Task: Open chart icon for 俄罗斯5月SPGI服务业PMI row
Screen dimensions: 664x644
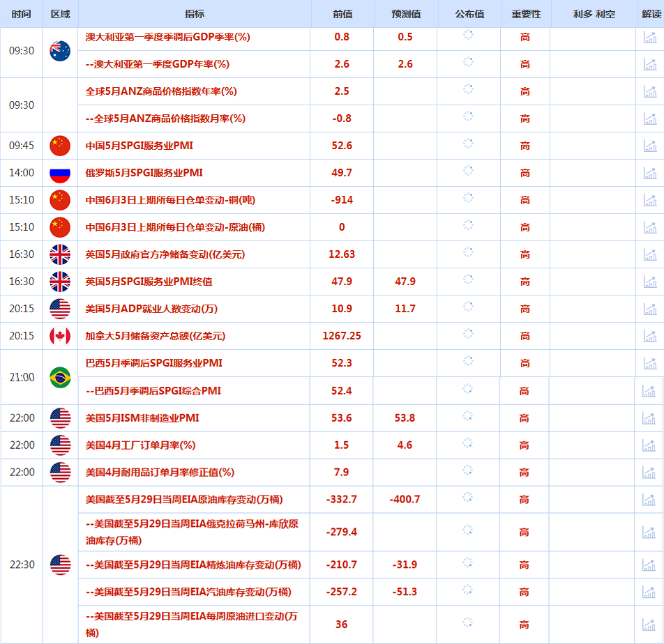Action: click(x=650, y=173)
